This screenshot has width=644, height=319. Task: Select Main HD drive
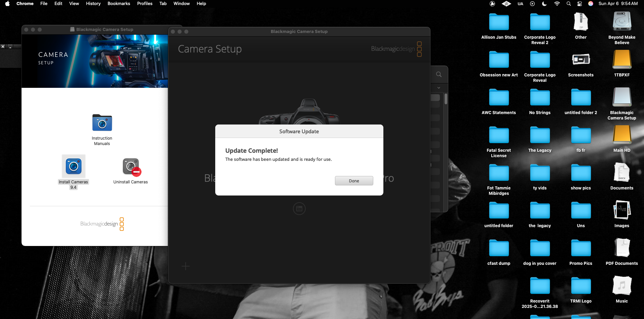pos(622,135)
